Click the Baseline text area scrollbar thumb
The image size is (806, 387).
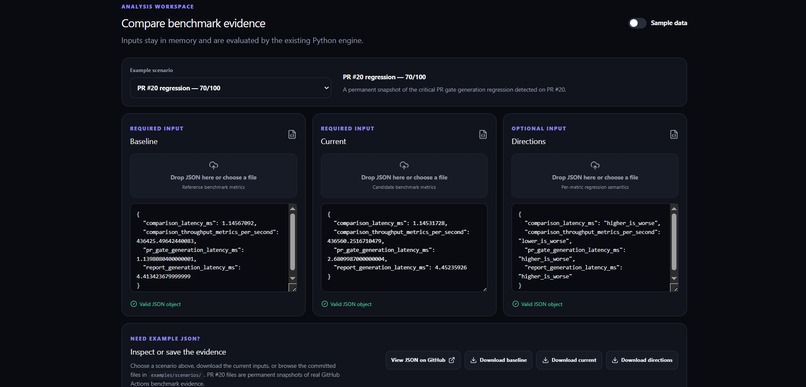(292, 241)
